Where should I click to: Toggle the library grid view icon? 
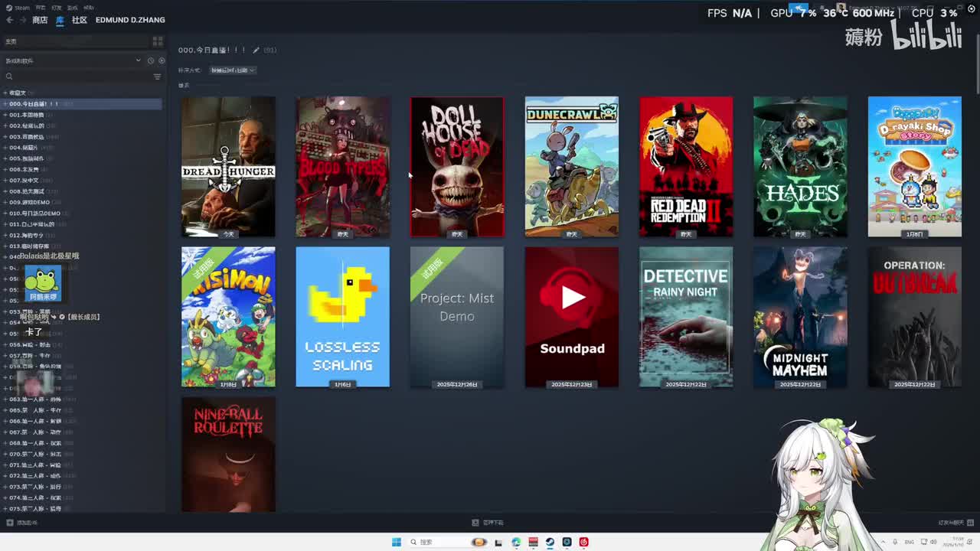(x=158, y=41)
